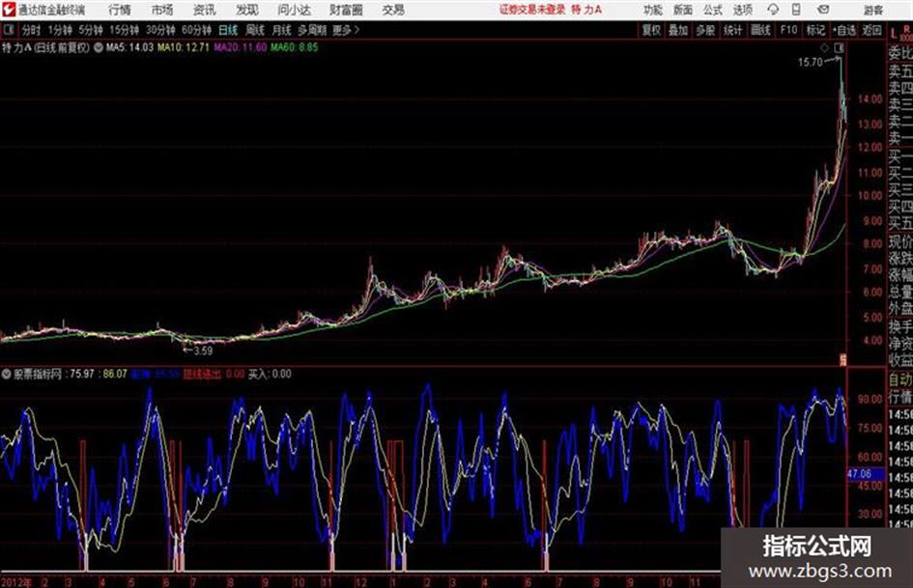Switch to the 60分钟 period tab
Viewport: 913px width, 588px height.
pyautogui.click(x=196, y=30)
